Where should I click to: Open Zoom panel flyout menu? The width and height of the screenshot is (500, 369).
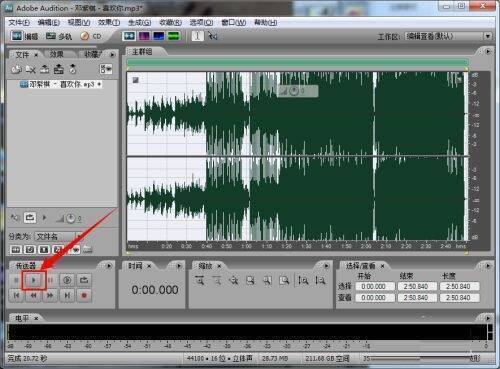point(326,266)
